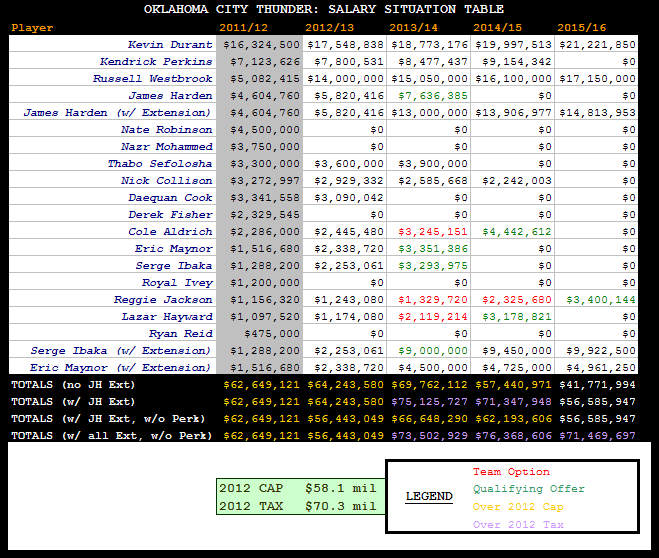659x558 pixels.
Task: Click TOTALS (w/ all Ext, w/o Perk) label
Action: pyautogui.click(x=111, y=436)
